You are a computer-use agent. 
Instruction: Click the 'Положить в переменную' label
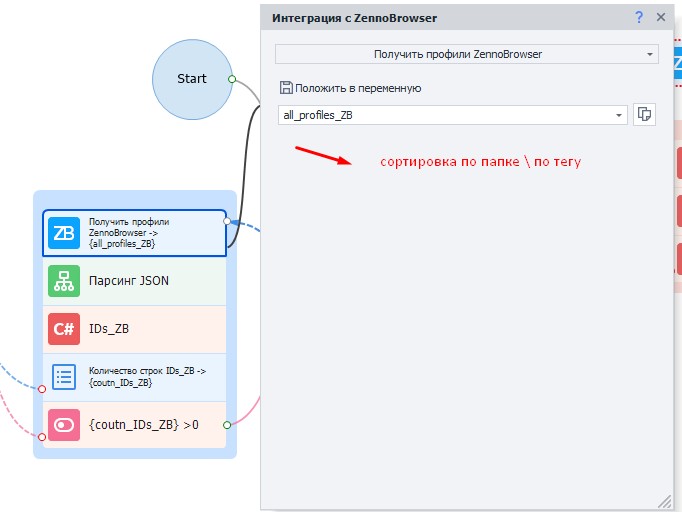358,88
